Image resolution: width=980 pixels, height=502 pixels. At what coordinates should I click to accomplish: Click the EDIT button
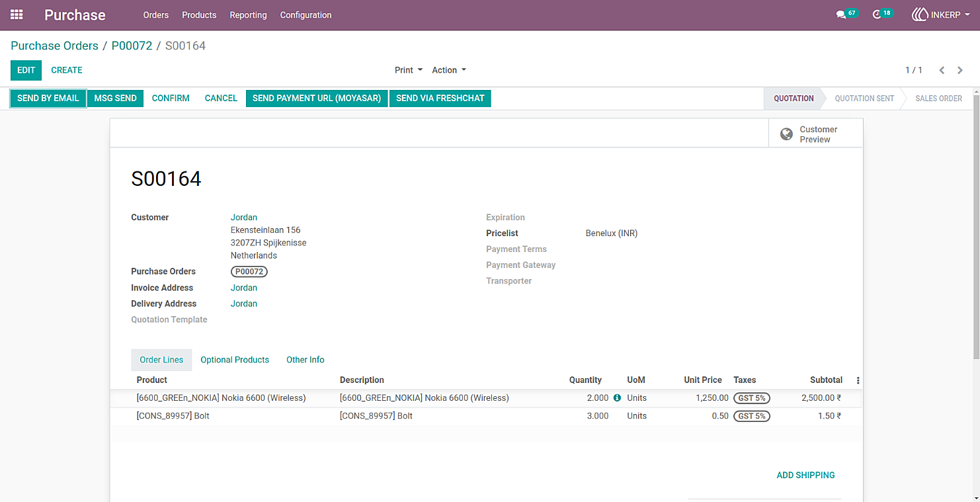(x=26, y=70)
